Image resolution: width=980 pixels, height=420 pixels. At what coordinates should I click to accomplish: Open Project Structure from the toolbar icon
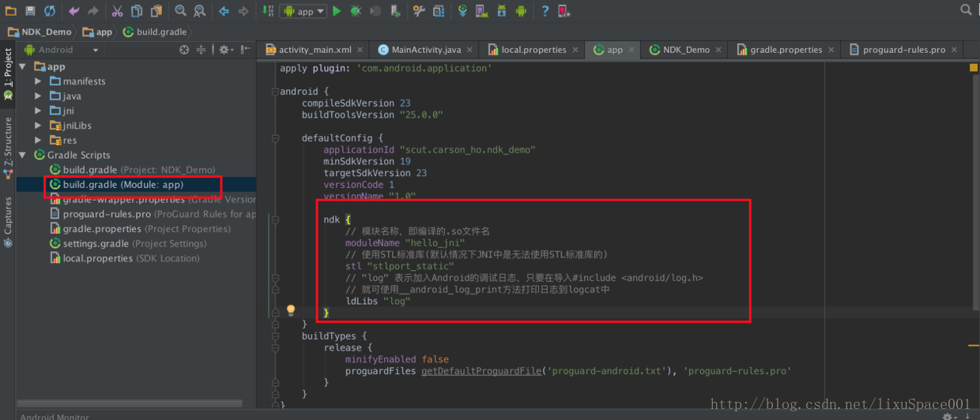pyautogui.click(x=438, y=11)
